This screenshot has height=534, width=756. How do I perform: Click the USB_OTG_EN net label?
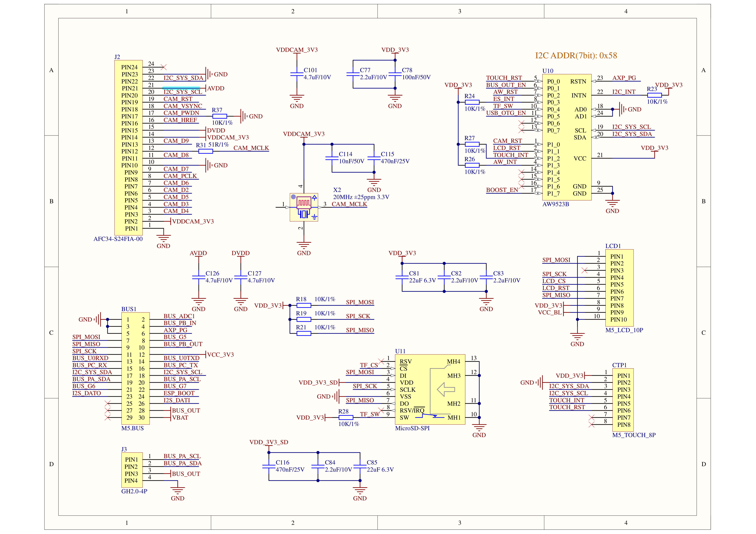(x=506, y=113)
